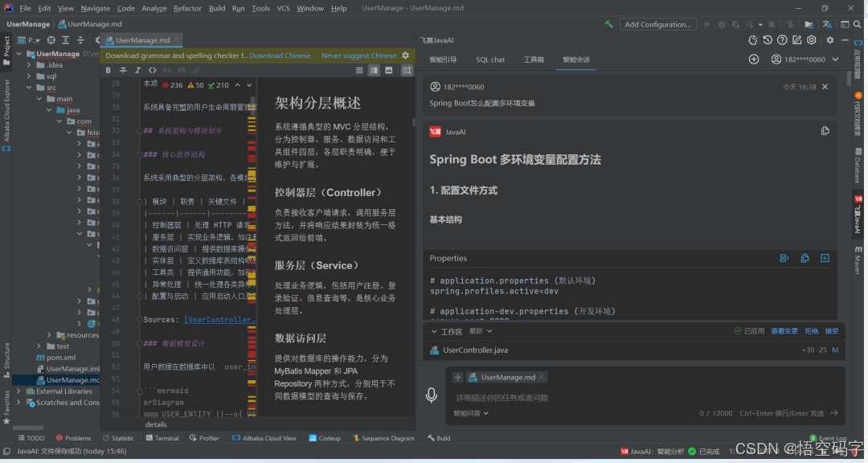Apply bold markdown formatting
This screenshot has width=868, height=463.
coord(108,71)
